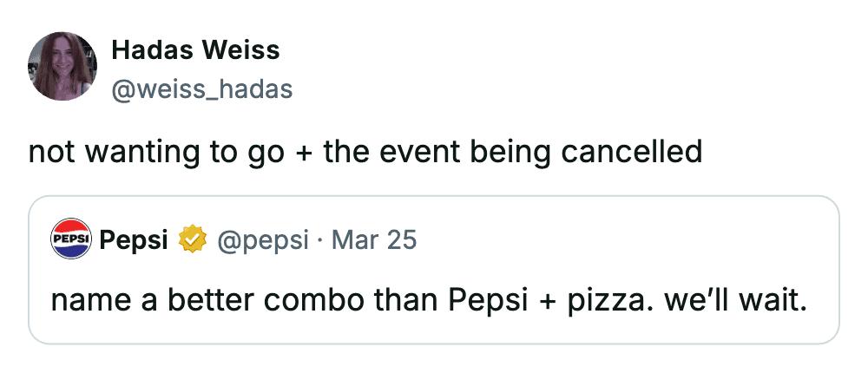
Task: Open the bold Pepsi account name
Action: point(135,239)
